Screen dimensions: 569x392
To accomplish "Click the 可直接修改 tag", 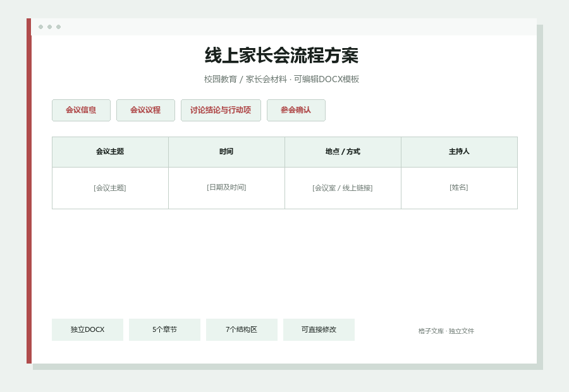I will pyautogui.click(x=319, y=329).
